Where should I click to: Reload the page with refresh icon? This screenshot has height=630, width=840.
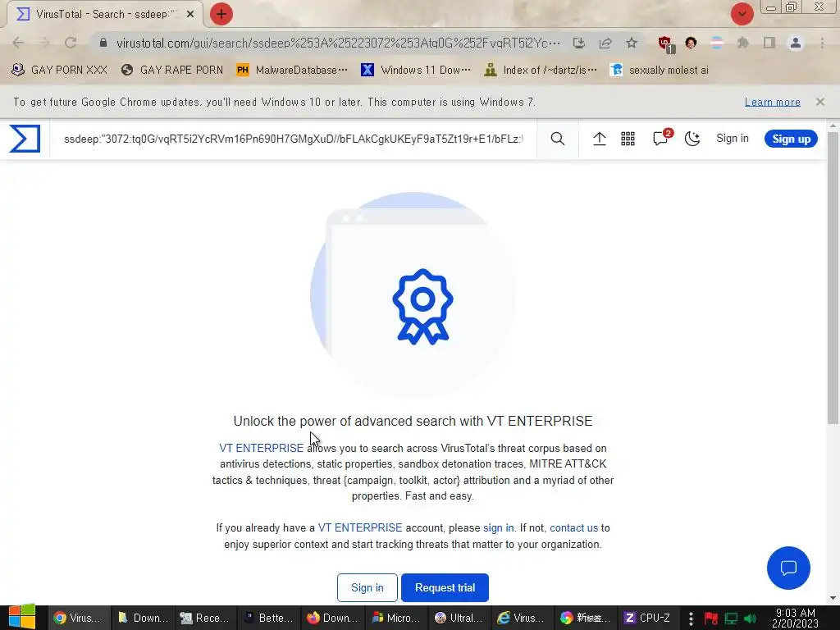pyautogui.click(x=71, y=43)
